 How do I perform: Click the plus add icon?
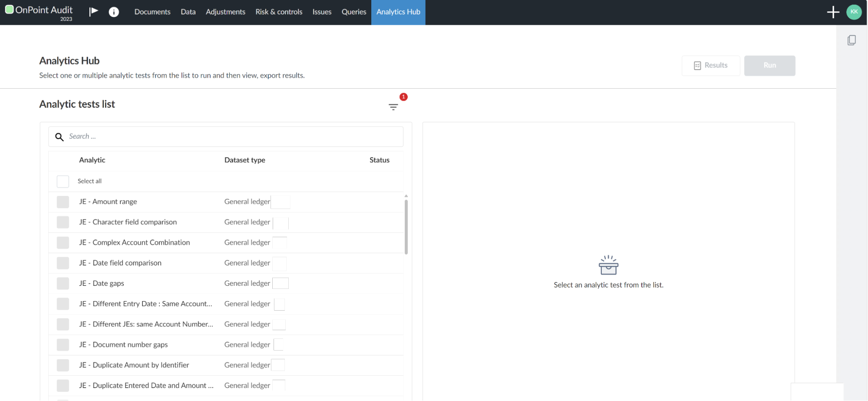click(x=833, y=12)
